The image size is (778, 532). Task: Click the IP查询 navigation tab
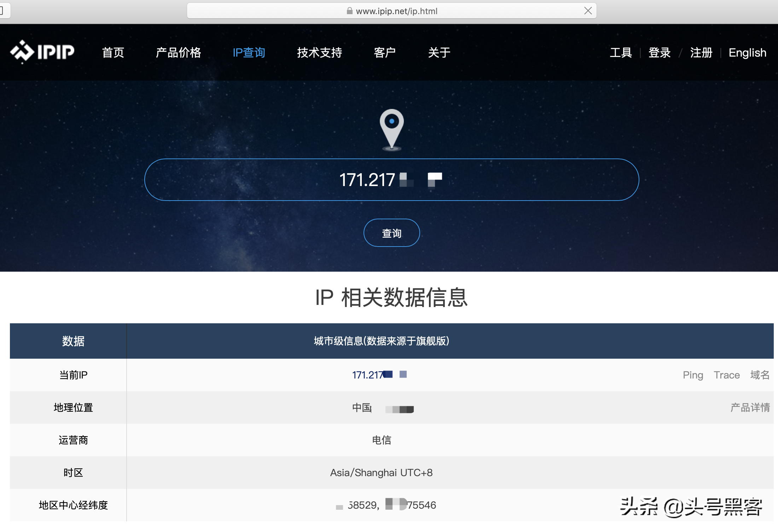tap(249, 53)
